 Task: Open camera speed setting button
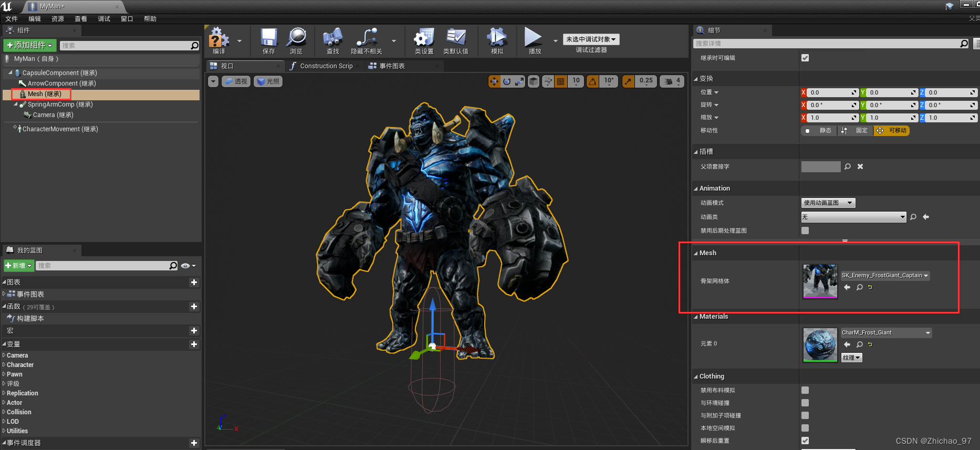tap(672, 81)
